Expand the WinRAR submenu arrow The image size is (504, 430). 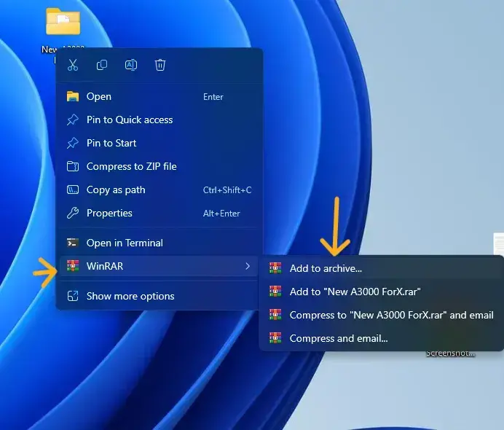click(248, 267)
